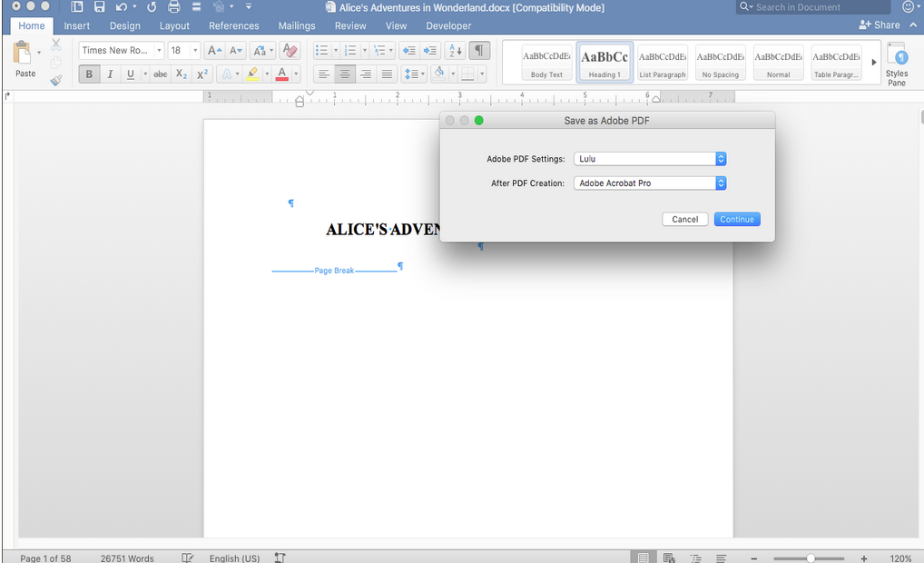Switch to Print Layout view in status bar

pos(643,558)
